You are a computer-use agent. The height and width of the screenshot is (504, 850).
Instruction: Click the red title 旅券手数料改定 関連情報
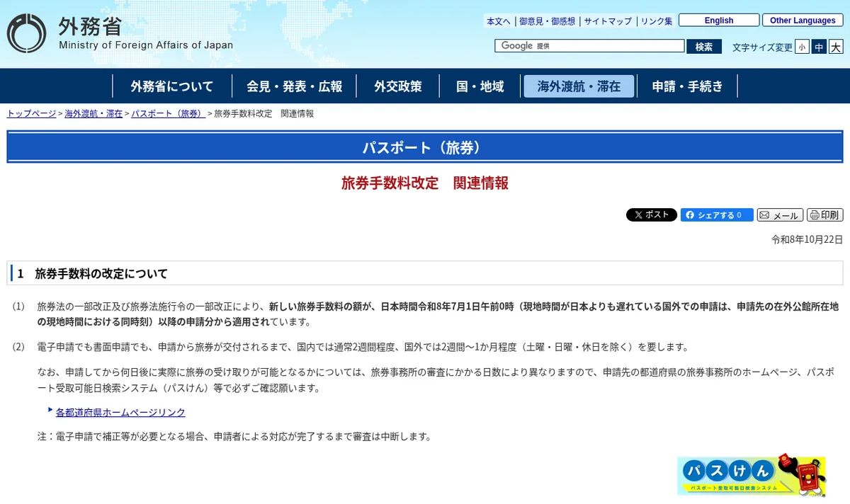pos(425,183)
